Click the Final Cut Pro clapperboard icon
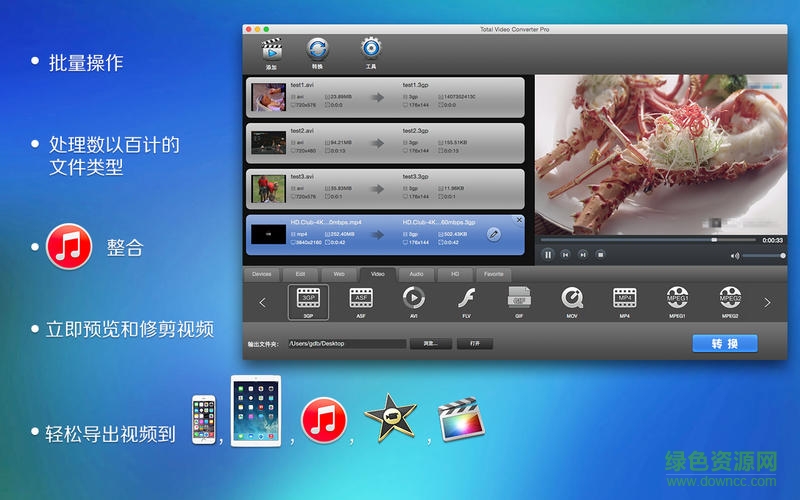Screen dimensions: 800x500 [x=461, y=419]
